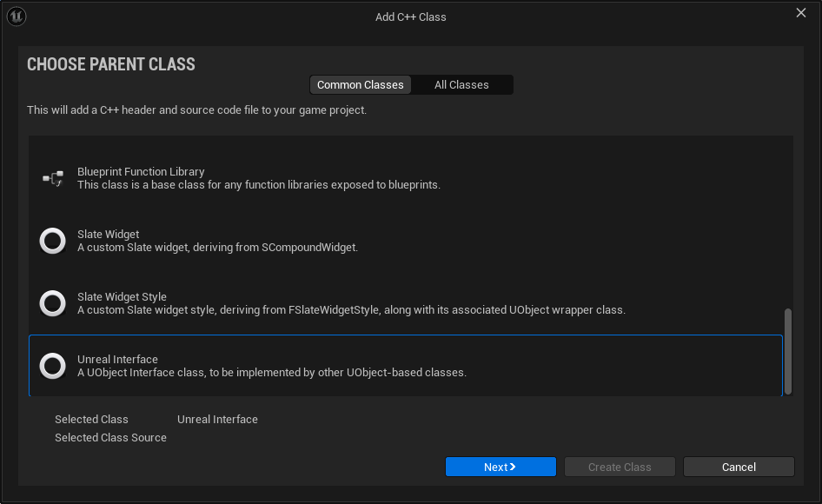Click the function libraries description text
822x504 pixels.
259,184
